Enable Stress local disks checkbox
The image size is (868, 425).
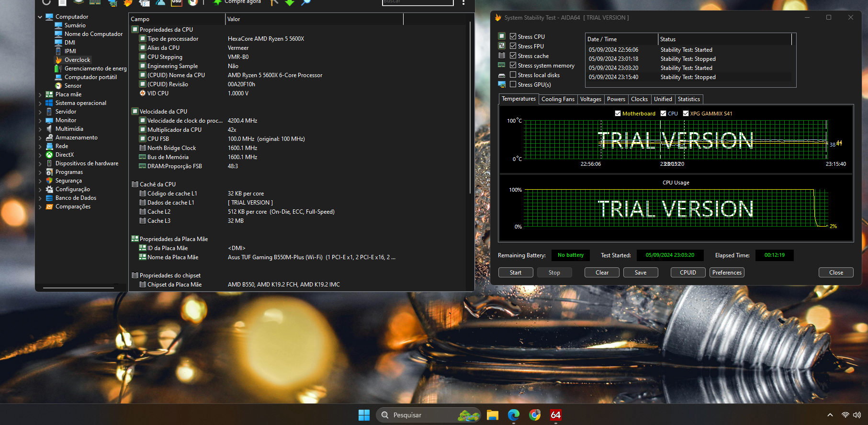(x=513, y=75)
